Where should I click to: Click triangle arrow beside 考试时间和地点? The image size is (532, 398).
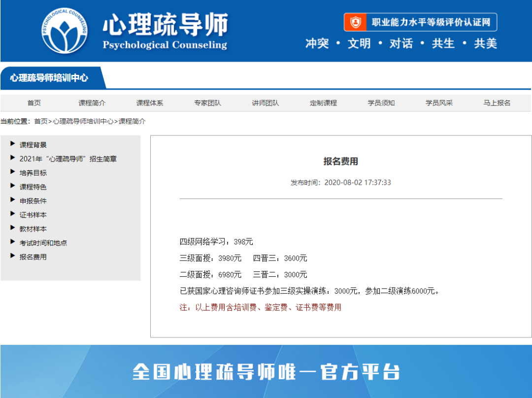click(12, 241)
